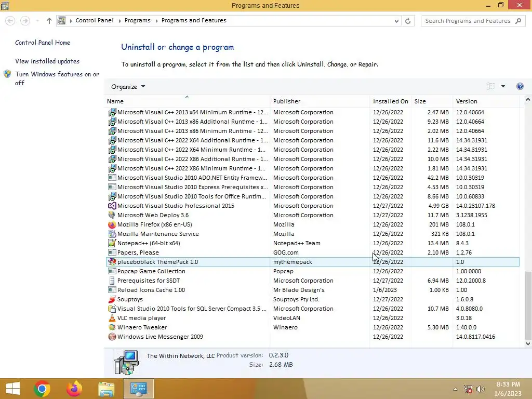Open the Organize dropdown menu

[128, 87]
